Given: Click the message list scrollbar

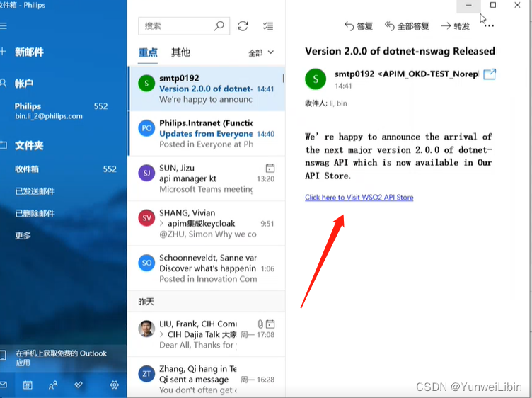Looking at the screenshot, I should tap(283, 79).
